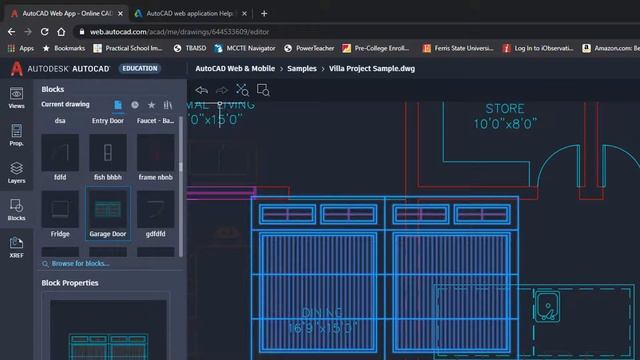Open the Log In to iObservation bookmark
Viewport: 640px width, 360px height.
click(538, 48)
